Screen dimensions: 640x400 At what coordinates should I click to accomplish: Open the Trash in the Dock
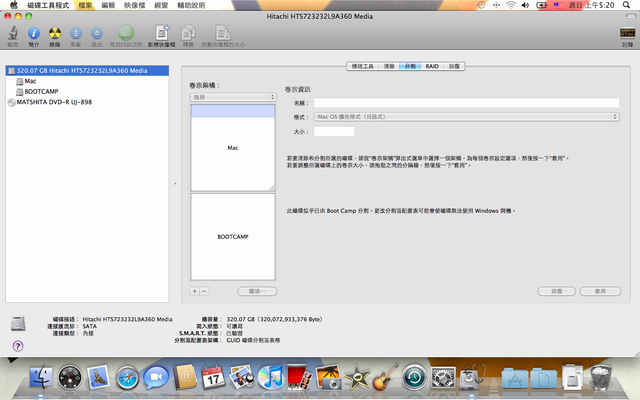601,377
